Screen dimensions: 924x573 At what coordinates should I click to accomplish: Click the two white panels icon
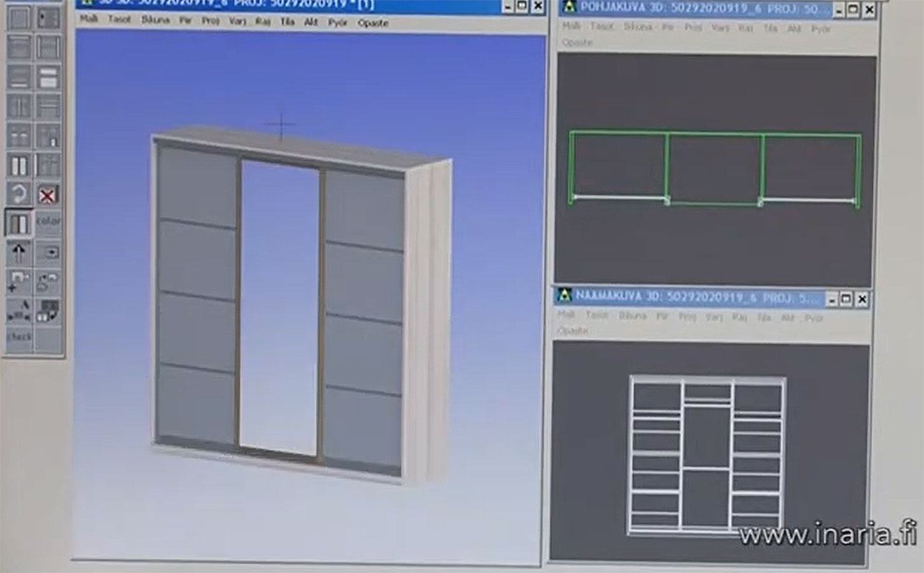pos(19,166)
